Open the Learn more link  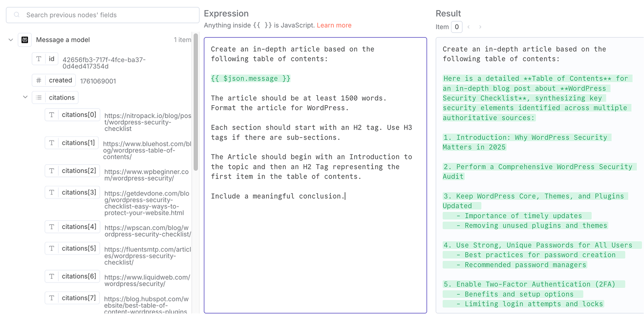(334, 25)
